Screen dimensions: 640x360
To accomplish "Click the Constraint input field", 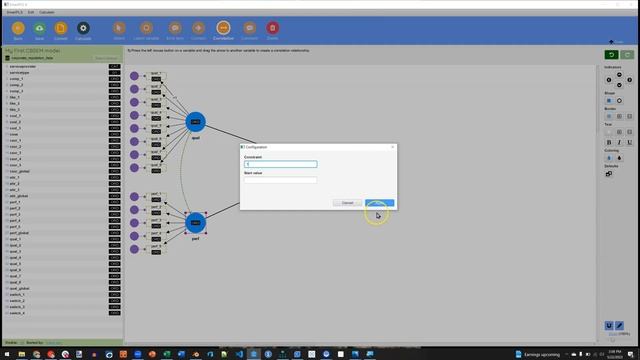I will pos(280,164).
